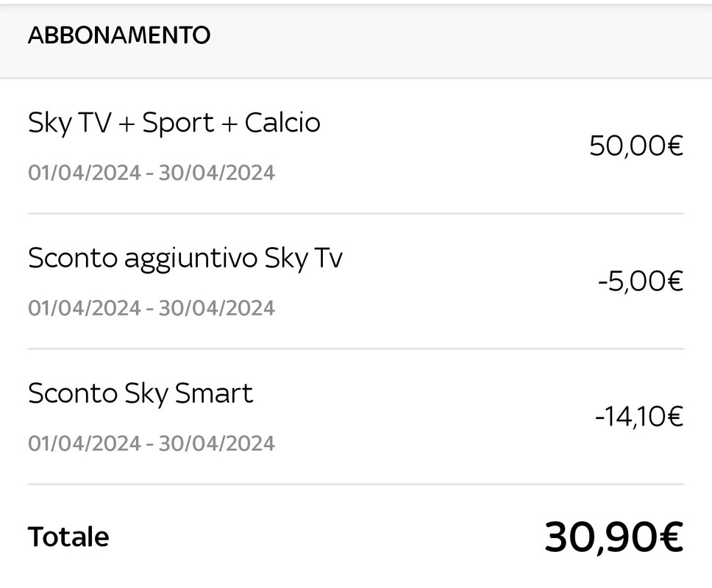Tap the -5,00€ discount amount
Screen dimensions: 712x588
641,282
